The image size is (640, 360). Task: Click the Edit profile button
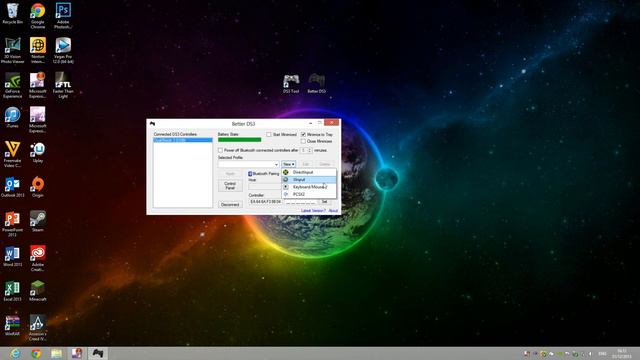coord(306,164)
